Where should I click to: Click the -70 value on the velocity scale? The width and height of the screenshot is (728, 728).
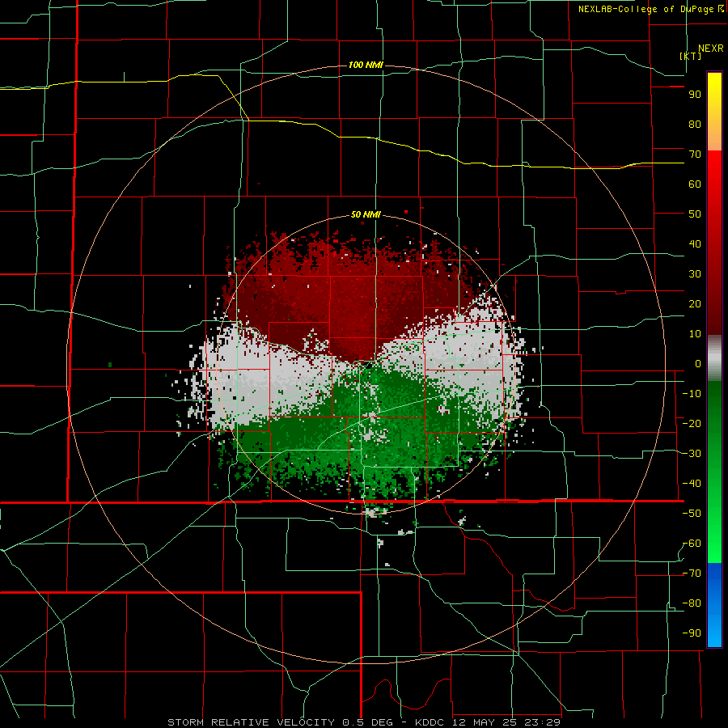pos(692,574)
